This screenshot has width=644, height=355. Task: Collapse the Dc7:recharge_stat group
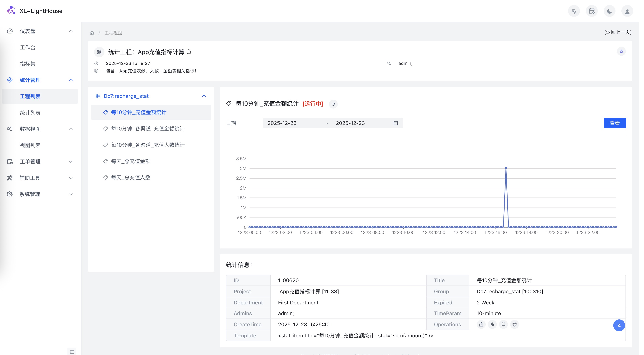click(204, 96)
